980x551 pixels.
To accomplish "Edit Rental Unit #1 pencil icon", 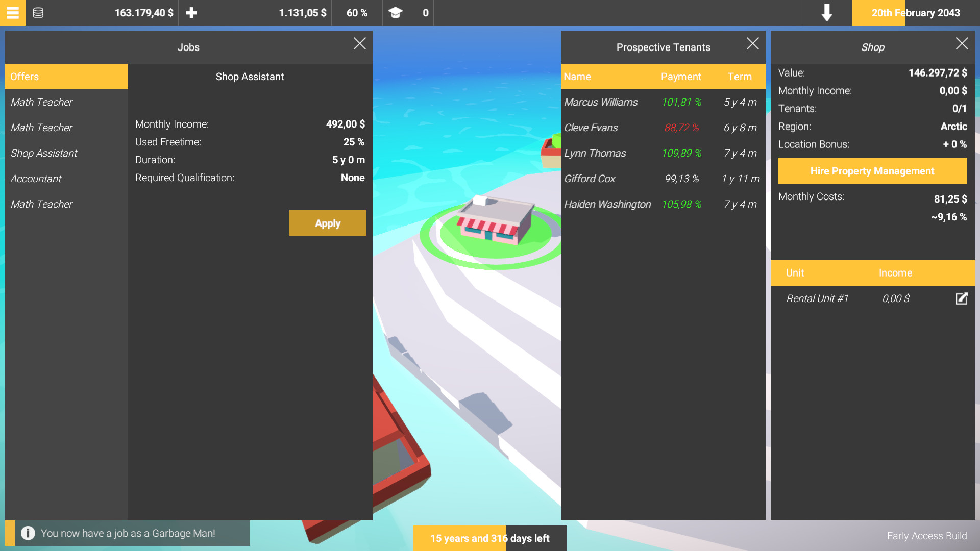I will (961, 298).
